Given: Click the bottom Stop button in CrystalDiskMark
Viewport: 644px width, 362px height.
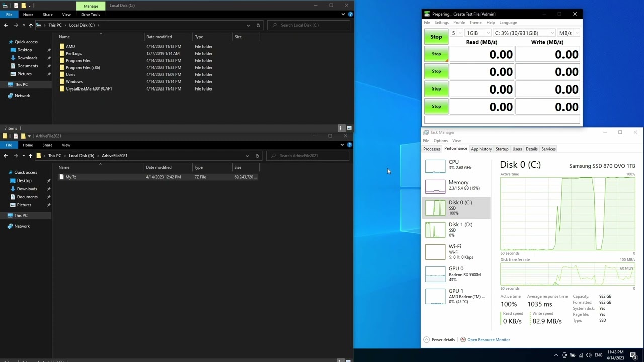Looking at the screenshot, I should [x=436, y=107].
